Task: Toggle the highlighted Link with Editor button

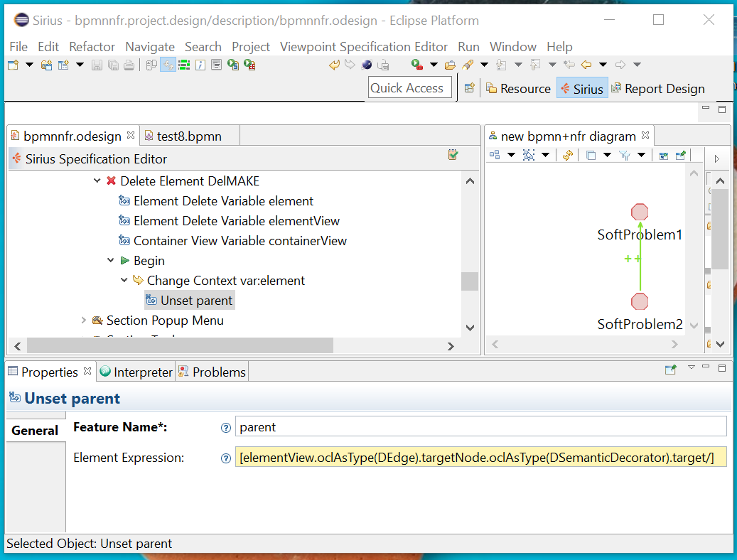Action: click(x=168, y=65)
